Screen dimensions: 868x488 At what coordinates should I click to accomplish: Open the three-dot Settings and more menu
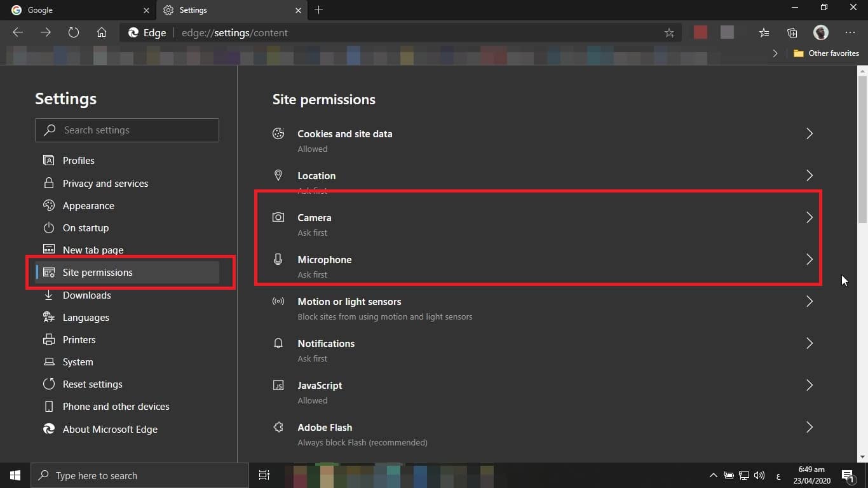850,32
